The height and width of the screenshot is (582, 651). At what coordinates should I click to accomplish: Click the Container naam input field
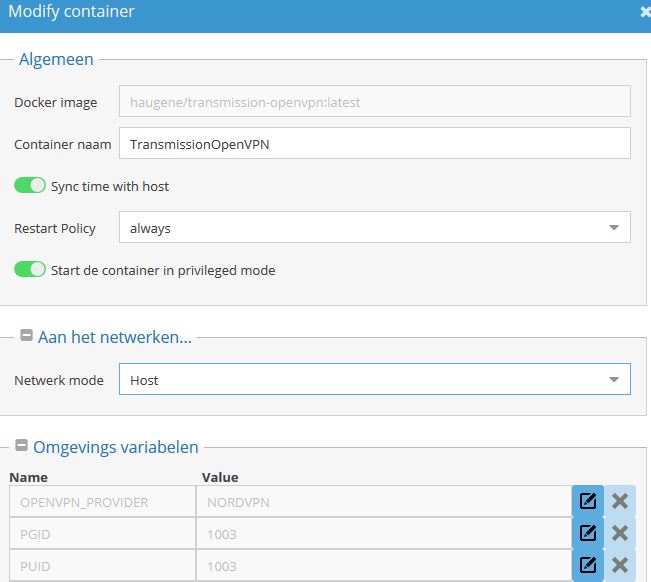pyautogui.click(x=374, y=144)
